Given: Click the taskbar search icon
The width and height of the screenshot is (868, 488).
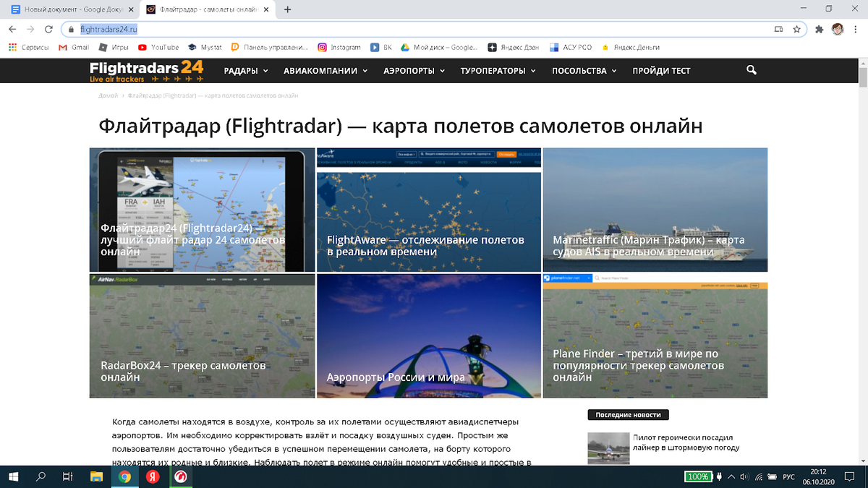Looking at the screenshot, I should coord(41,476).
